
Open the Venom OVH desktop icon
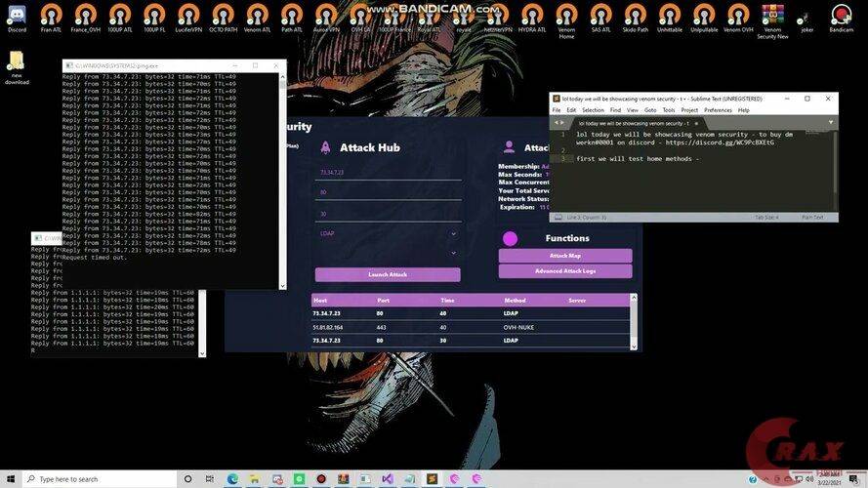pos(738,19)
